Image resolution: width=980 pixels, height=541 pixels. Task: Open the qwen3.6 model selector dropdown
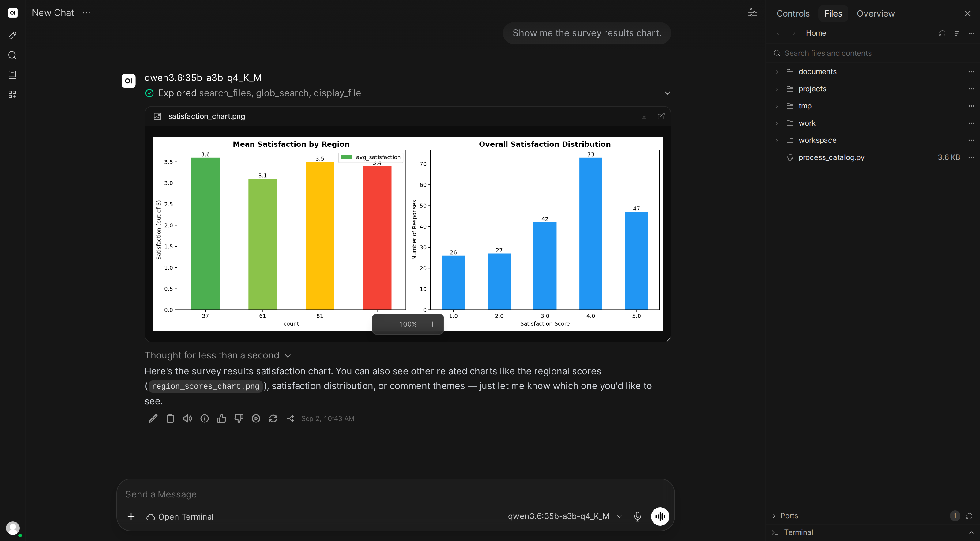pyautogui.click(x=565, y=516)
